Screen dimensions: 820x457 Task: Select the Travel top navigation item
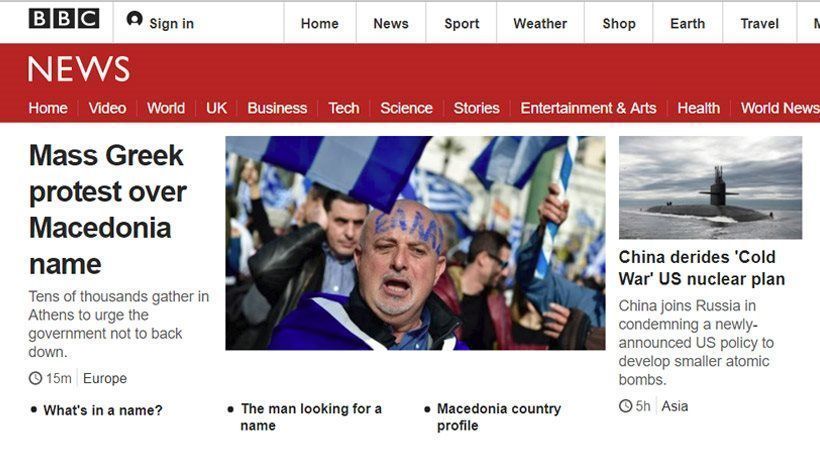click(759, 24)
